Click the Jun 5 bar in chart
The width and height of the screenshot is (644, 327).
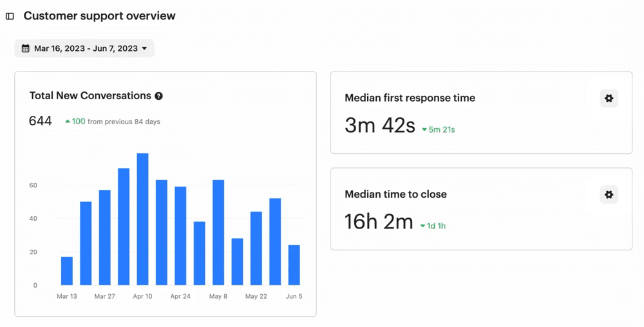tap(294, 265)
